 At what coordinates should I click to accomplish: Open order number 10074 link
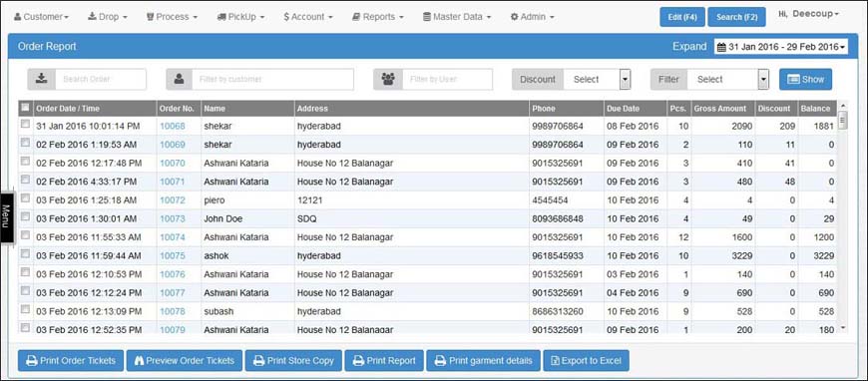pyautogui.click(x=173, y=237)
